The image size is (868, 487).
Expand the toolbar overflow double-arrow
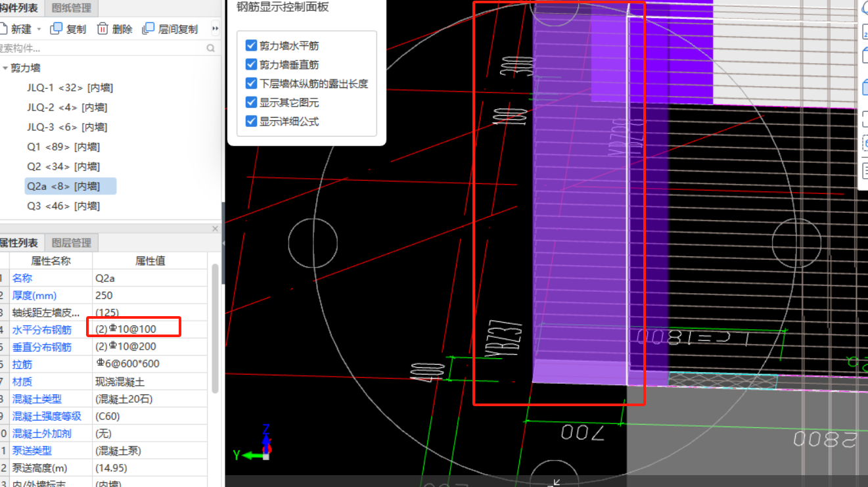coord(215,29)
